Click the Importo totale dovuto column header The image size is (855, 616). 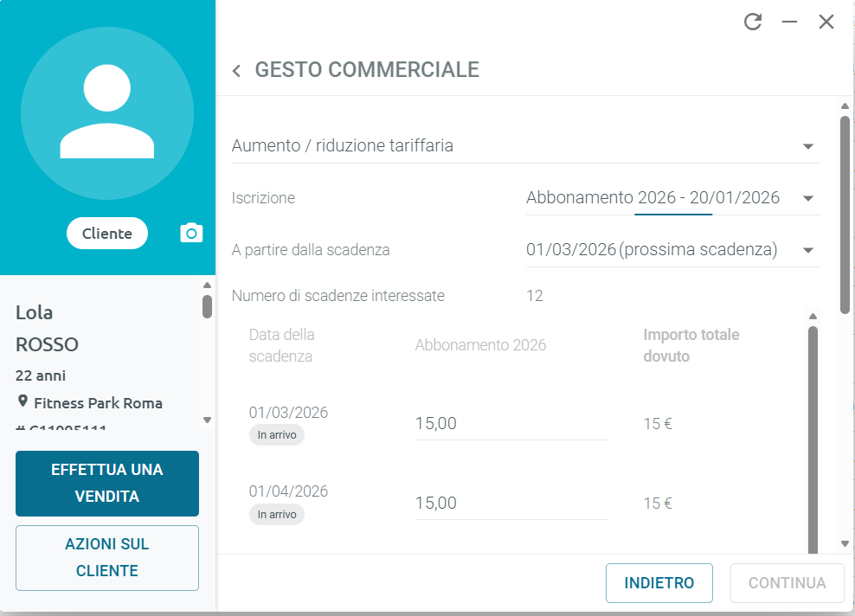[691, 345]
